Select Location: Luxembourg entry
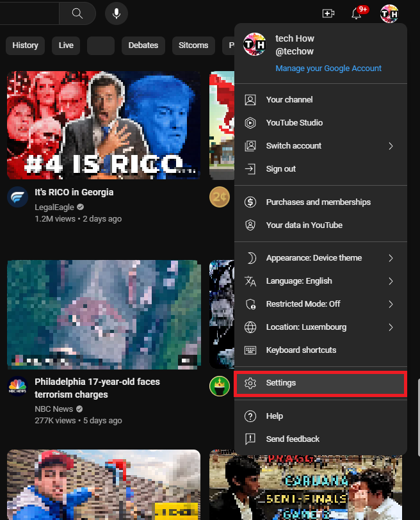Image resolution: width=420 pixels, height=520 pixels. [321, 327]
